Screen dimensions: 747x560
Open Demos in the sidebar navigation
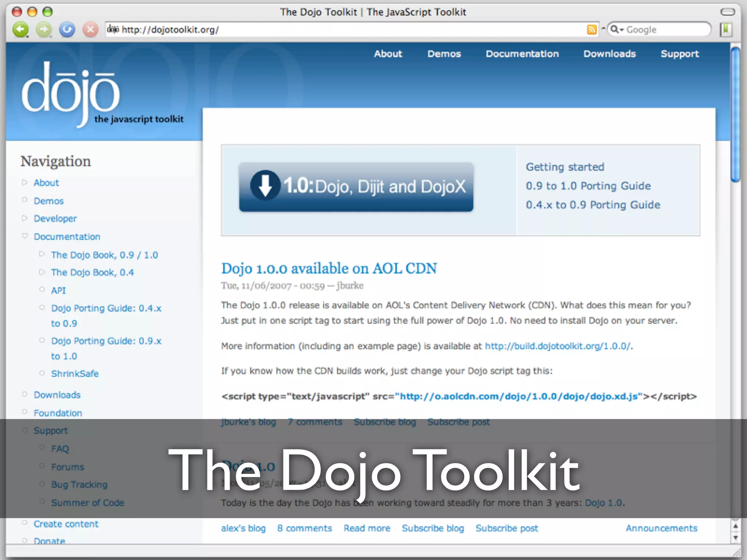(x=49, y=201)
